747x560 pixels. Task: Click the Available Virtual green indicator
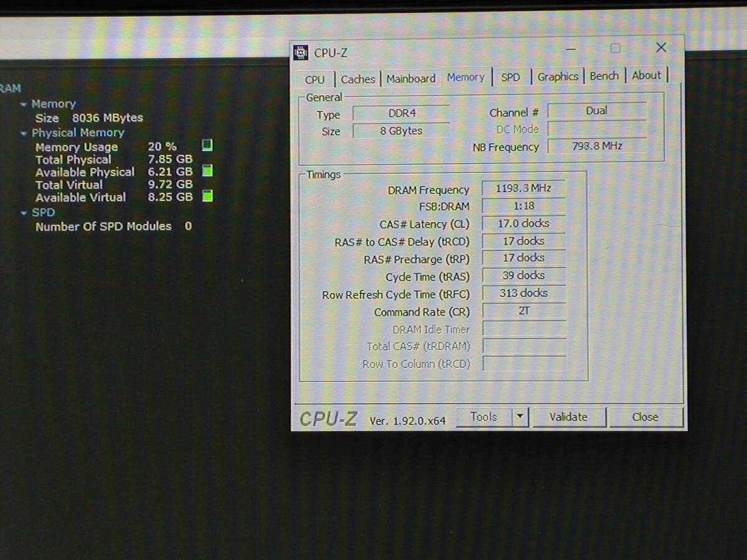click(x=208, y=196)
